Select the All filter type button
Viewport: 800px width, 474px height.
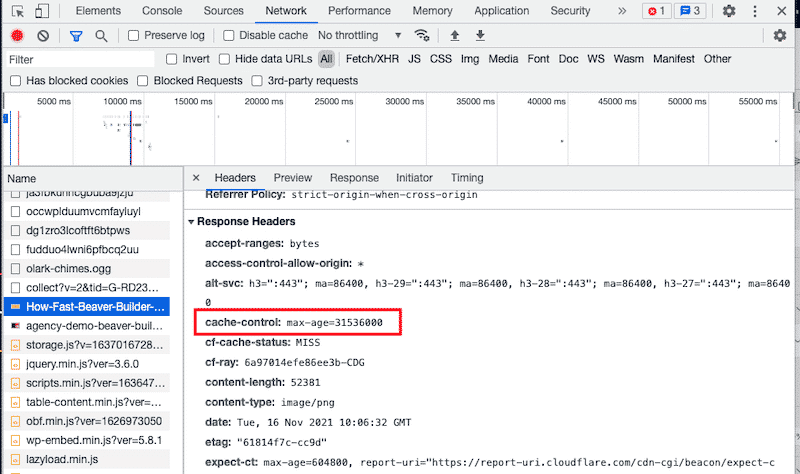(326, 59)
